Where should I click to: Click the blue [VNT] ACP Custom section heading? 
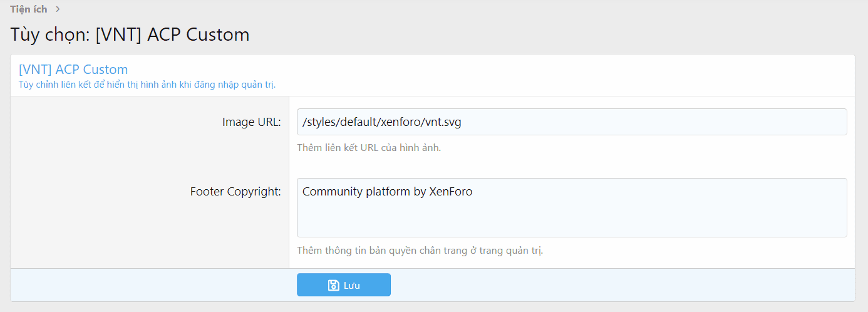pos(73,69)
